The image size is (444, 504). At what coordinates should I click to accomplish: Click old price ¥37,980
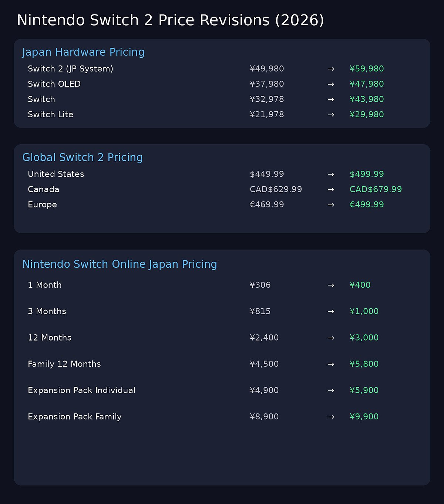click(x=267, y=84)
